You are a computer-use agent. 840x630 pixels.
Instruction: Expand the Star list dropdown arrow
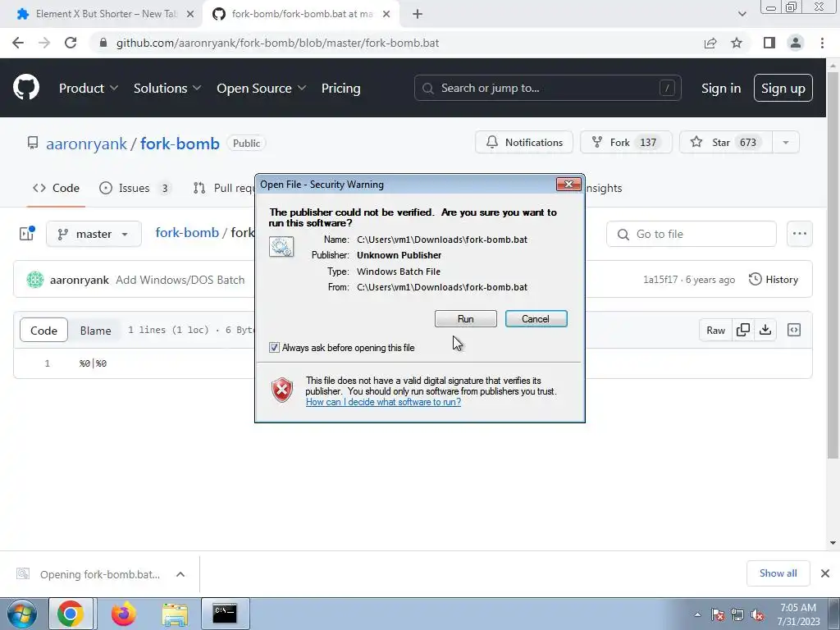[x=785, y=143]
